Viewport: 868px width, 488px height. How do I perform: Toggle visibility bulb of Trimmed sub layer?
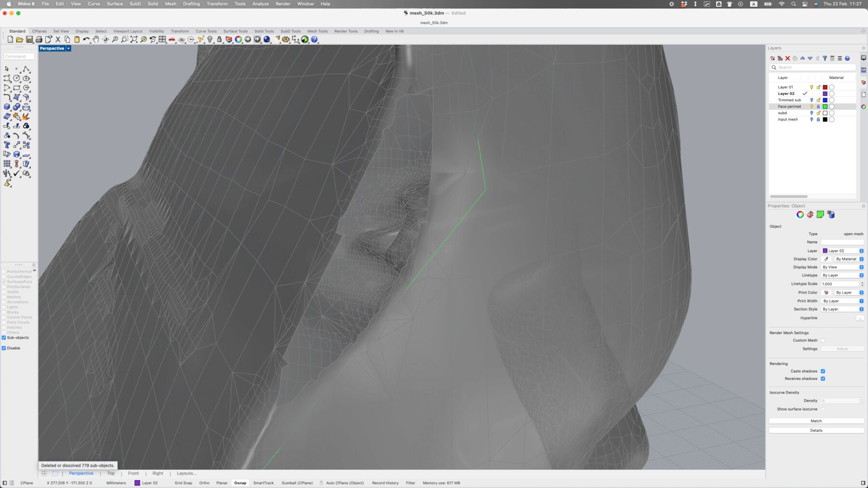[812, 100]
